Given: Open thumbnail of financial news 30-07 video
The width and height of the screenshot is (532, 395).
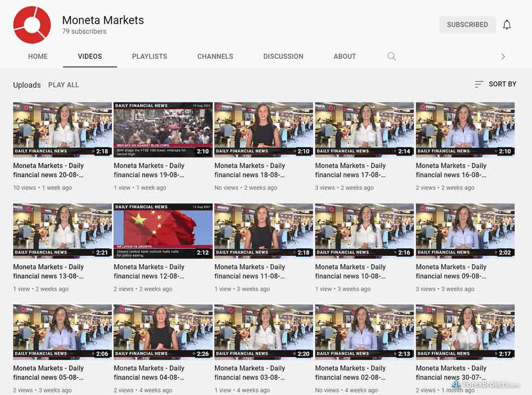Looking at the screenshot, I should pyautogui.click(x=465, y=332).
